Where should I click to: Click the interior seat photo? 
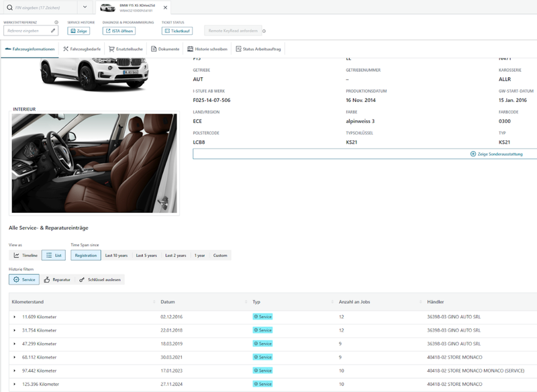tap(94, 163)
